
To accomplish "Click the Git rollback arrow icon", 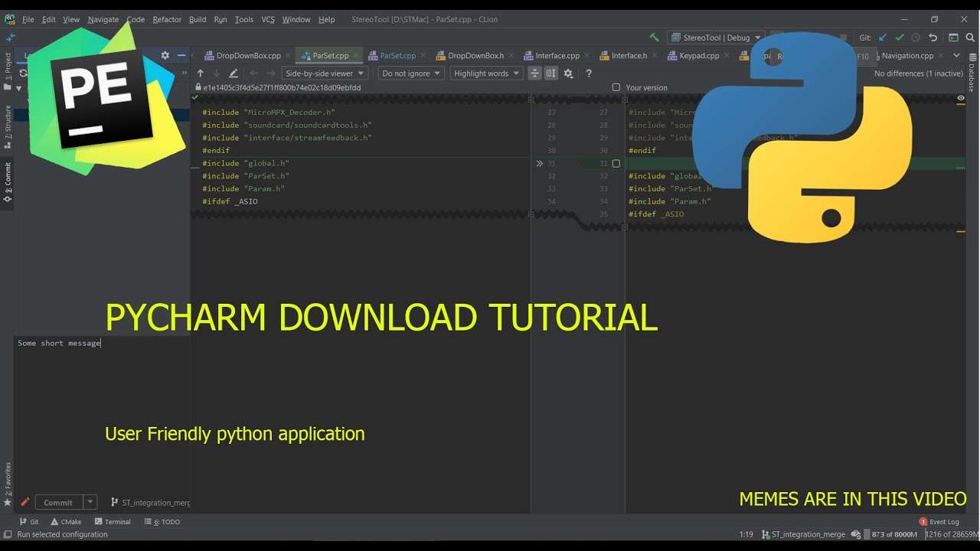I will point(933,37).
